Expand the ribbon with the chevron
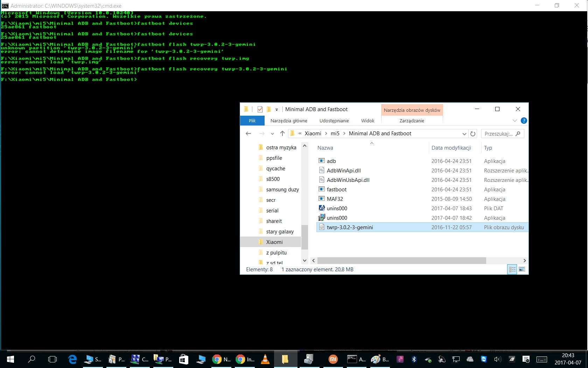Screen dimensions: 588x368 tap(514, 121)
